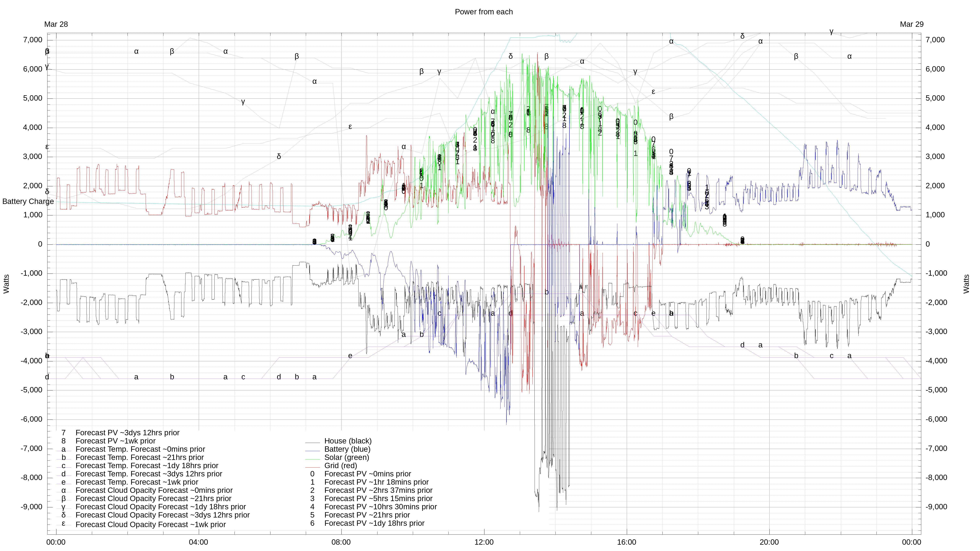Click the left-axis '-4,000' tick label

pyautogui.click(x=32, y=361)
